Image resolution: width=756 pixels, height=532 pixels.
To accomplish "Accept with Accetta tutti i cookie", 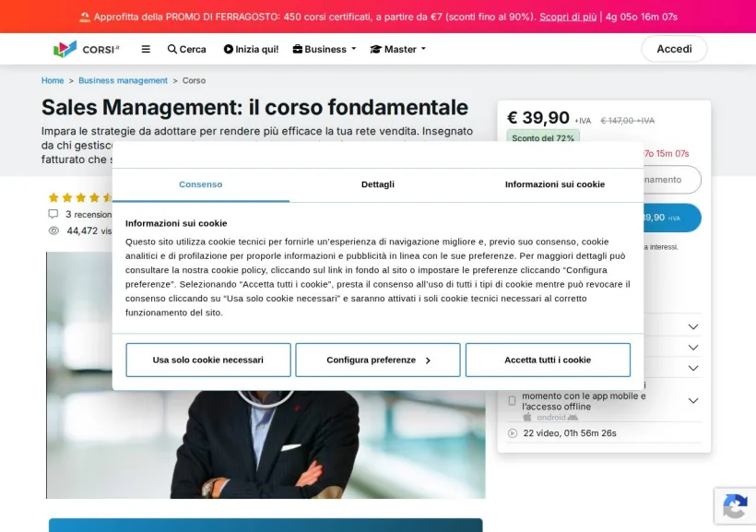I will [548, 360].
